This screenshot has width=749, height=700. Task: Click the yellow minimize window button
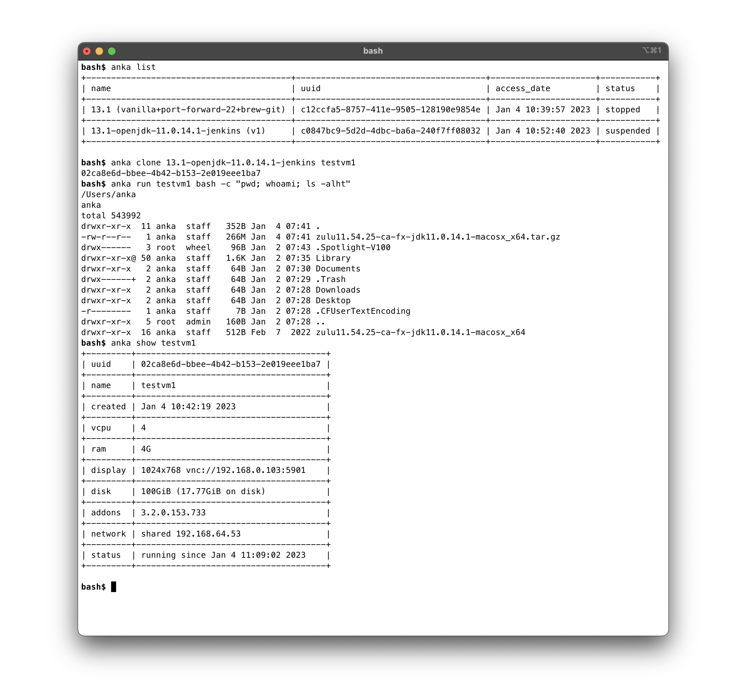coord(99,51)
